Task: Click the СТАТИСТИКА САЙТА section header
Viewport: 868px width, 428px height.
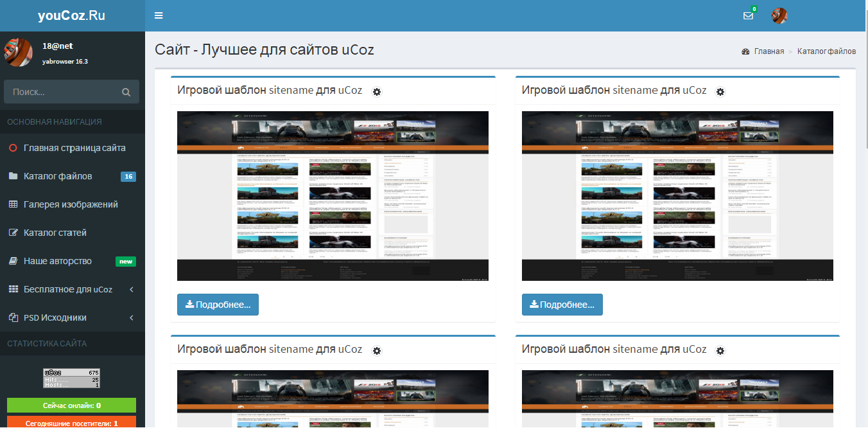Action: [x=47, y=343]
